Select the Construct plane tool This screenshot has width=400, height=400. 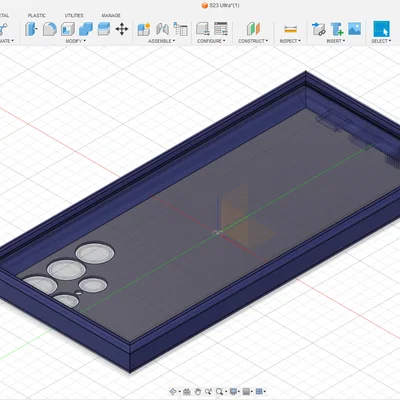click(x=253, y=29)
